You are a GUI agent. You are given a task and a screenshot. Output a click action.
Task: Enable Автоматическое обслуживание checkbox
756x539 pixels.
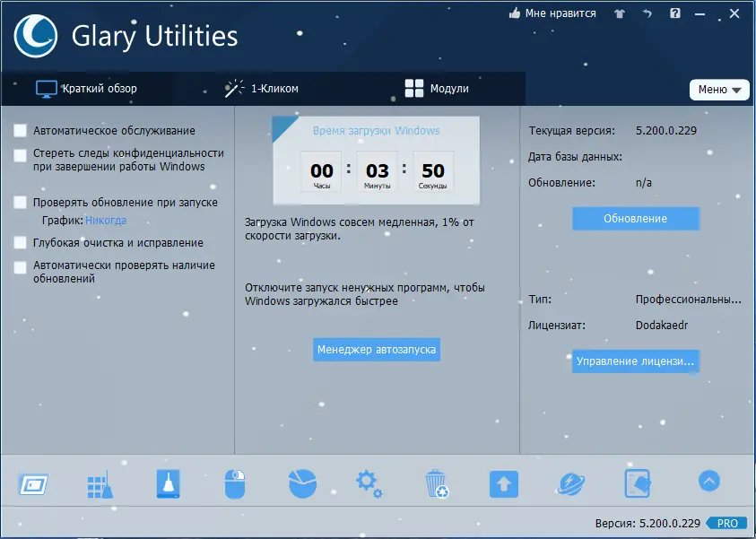coord(21,131)
